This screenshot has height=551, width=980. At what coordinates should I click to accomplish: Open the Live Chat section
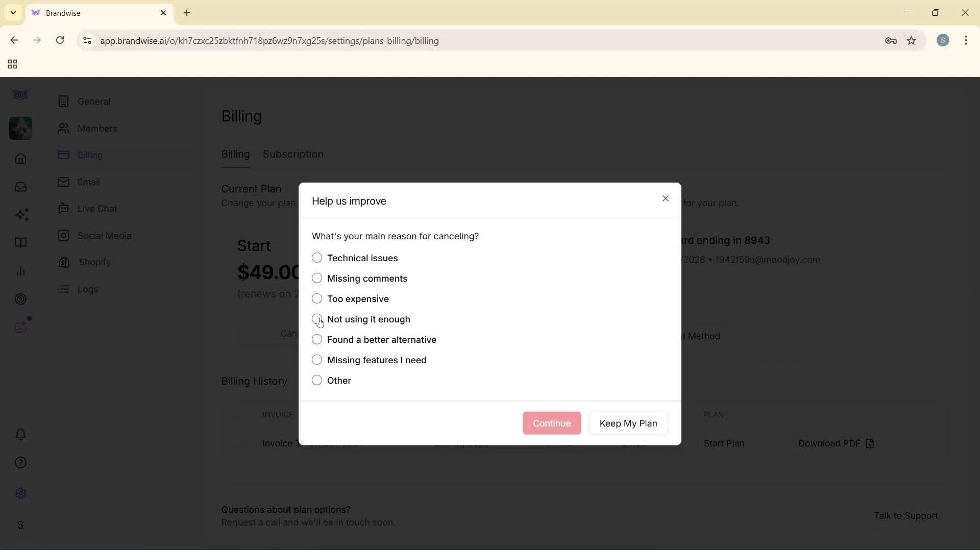tap(96, 209)
